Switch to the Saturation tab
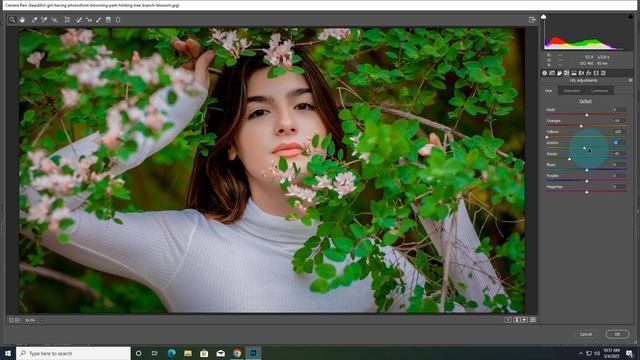Screen dimensions: 640x360 571,91
